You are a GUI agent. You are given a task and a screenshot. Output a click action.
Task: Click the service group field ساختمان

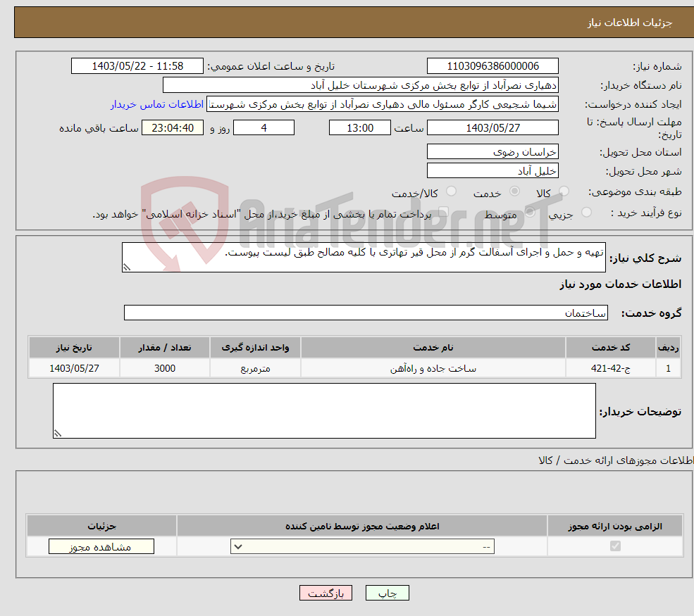pos(366,313)
